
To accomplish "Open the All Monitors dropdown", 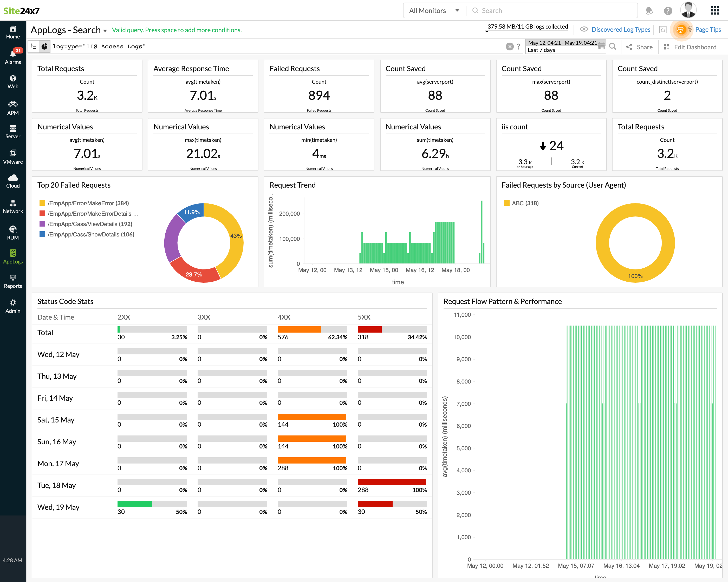I will 434,10.
